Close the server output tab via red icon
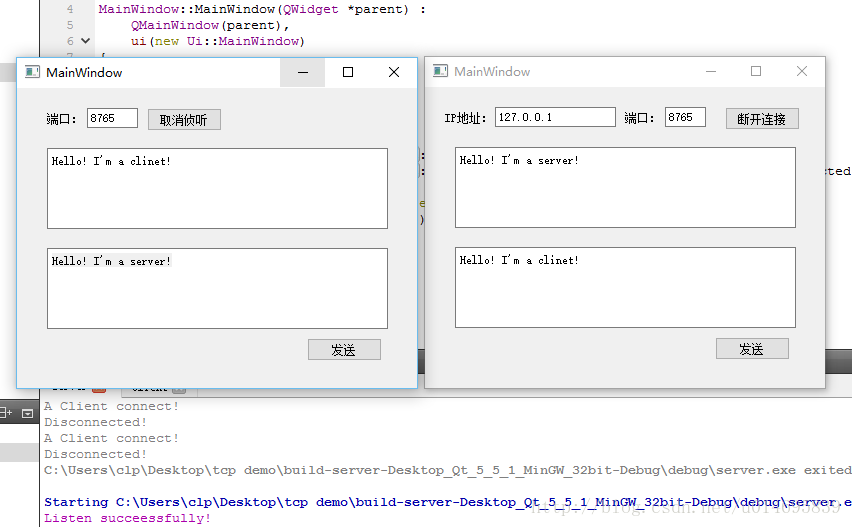Viewport: 852px width, 527px height. 98,388
